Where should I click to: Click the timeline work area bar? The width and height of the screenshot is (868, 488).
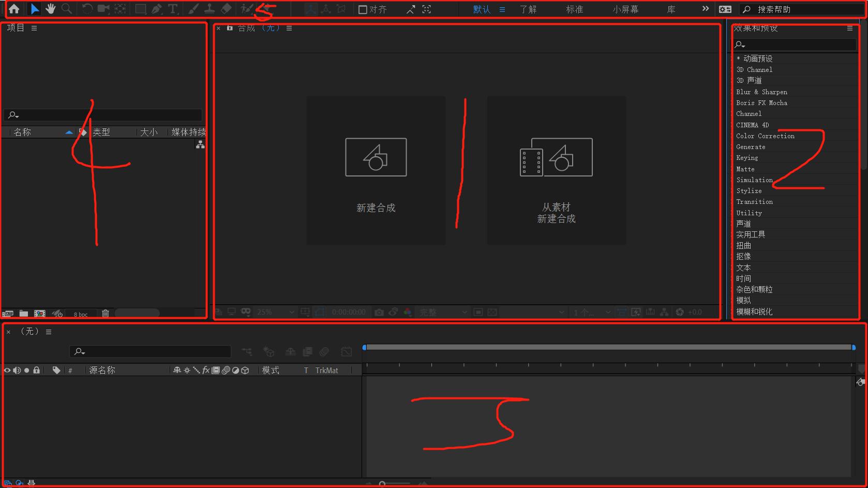pyautogui.click(x=609, y=347)
